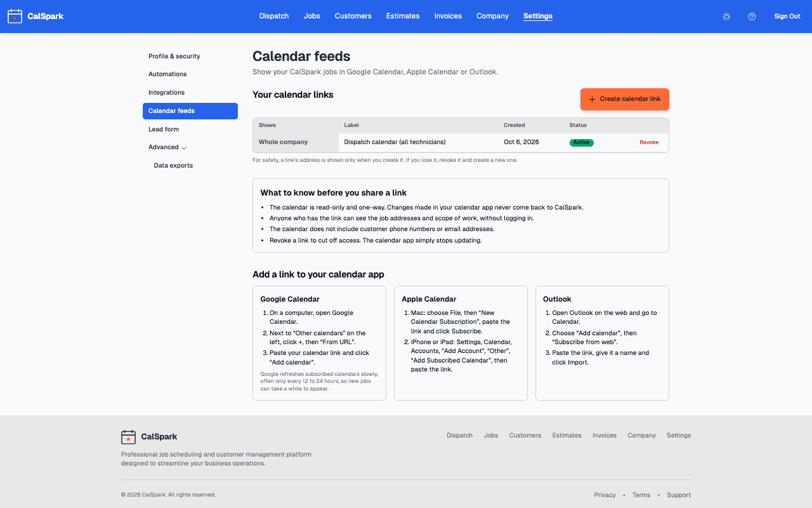
Task: Open the Support link in footer
Action: point(679,495)
